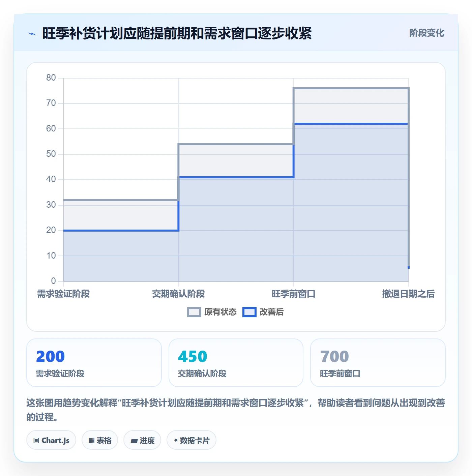Click the 阶段变化 label in header
472x476 pixels.
tap(427, 33)
